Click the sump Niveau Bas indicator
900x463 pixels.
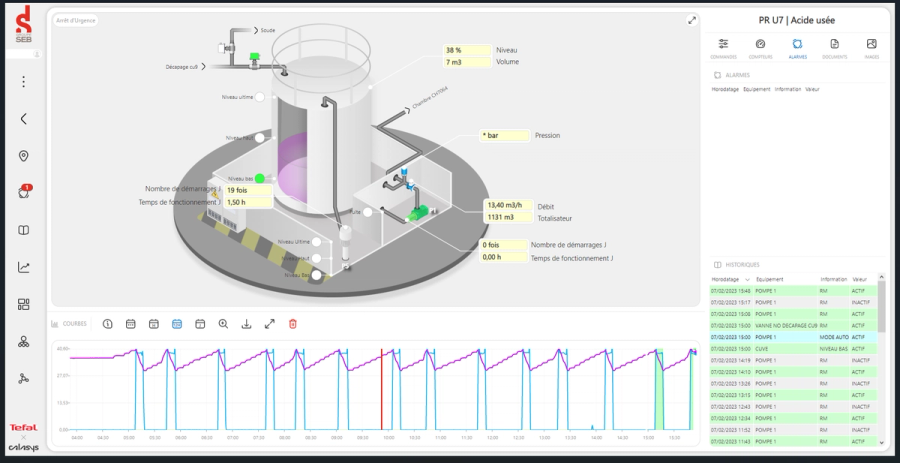click(316, 275)
